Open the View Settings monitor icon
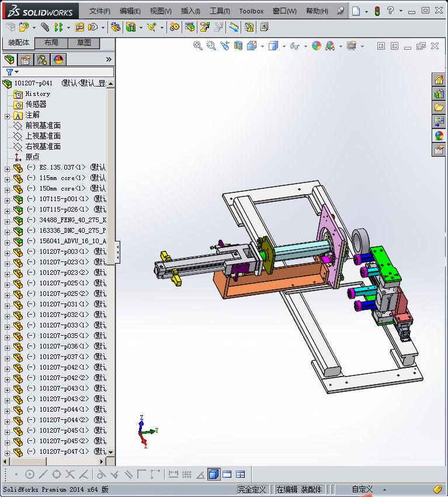 (x=352, y=46)
